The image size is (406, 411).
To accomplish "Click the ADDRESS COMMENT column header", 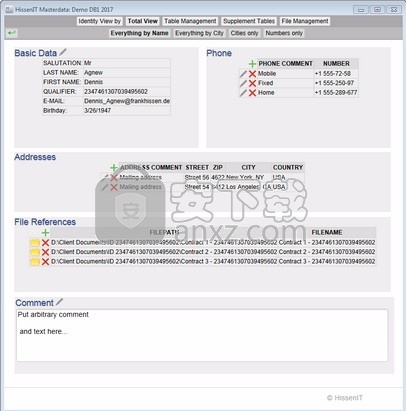I will (151, 168).
